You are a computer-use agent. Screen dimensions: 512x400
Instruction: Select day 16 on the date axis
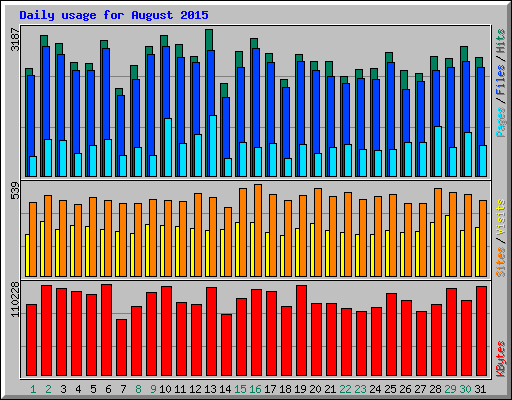point(255,389)
